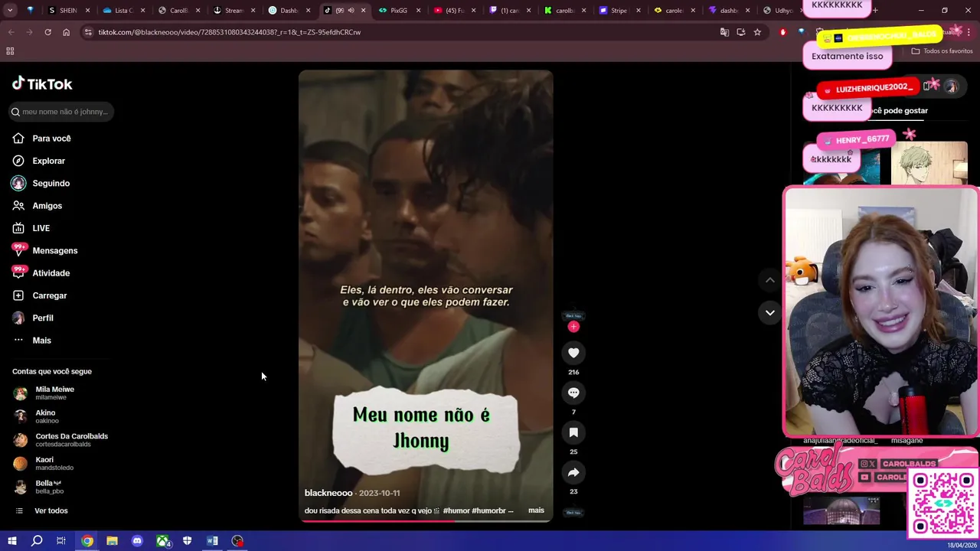Image resolution: width=980 pixels, height=551 pixels.
Task: Open Word from taskbar
Action: click(212, 541)
